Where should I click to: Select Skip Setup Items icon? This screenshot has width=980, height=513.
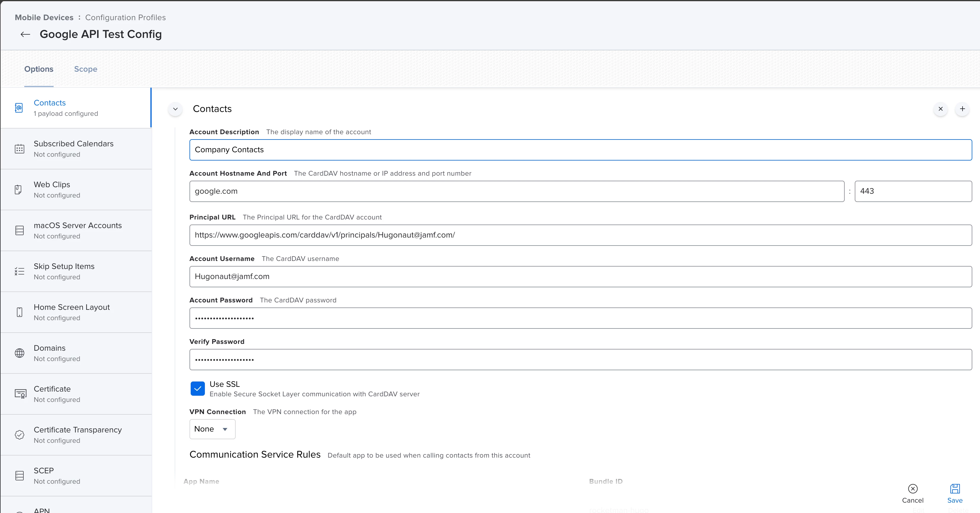[20, 271]
